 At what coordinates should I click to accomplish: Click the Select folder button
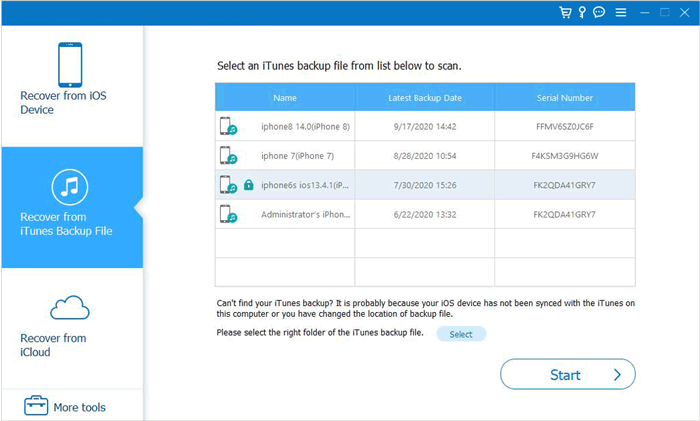click(x=461, y=334)
